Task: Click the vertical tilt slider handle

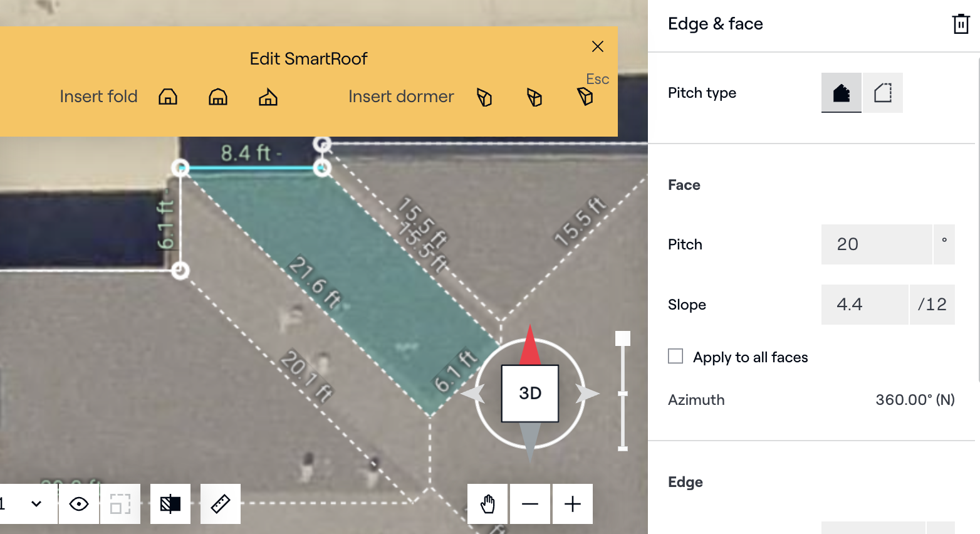Action: (x=623, y=338)
